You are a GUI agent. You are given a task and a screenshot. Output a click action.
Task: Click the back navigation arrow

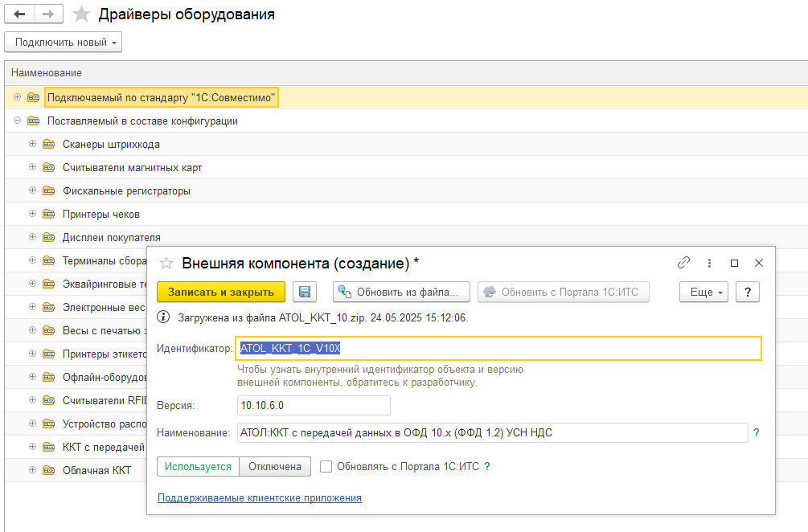tap(19, 14)
